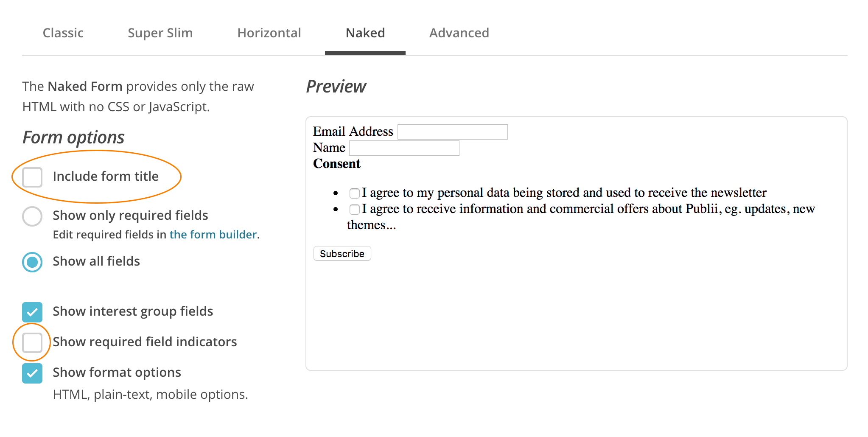
Task: Enable the Include form title checkbox
Action: (32, 177)
